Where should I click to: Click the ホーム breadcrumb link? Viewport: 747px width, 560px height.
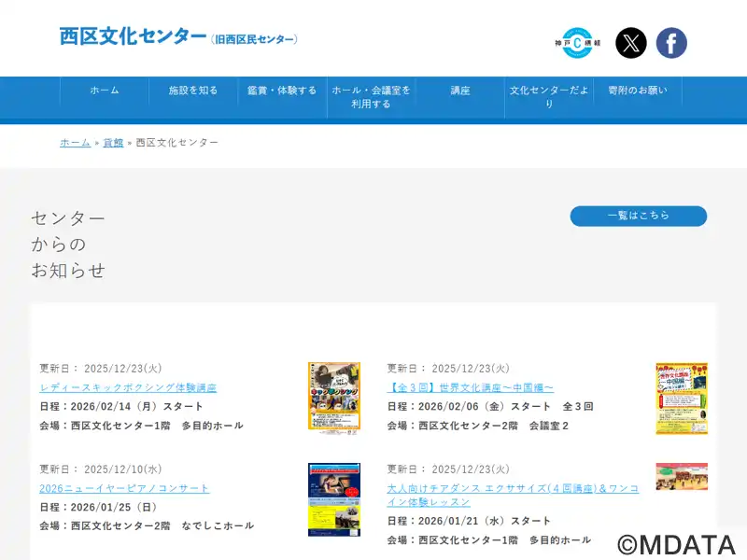(75, 143)
